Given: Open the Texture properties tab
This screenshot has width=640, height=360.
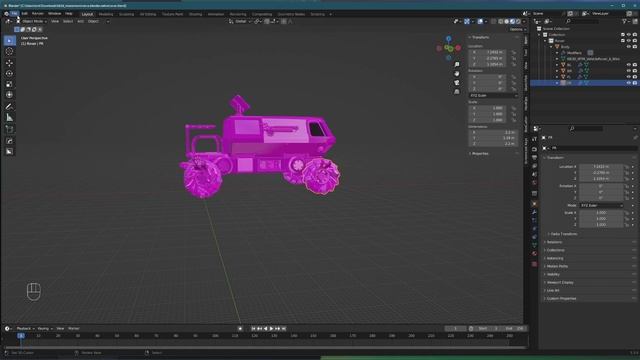Looking at the screenshot, I should point(534,264).
